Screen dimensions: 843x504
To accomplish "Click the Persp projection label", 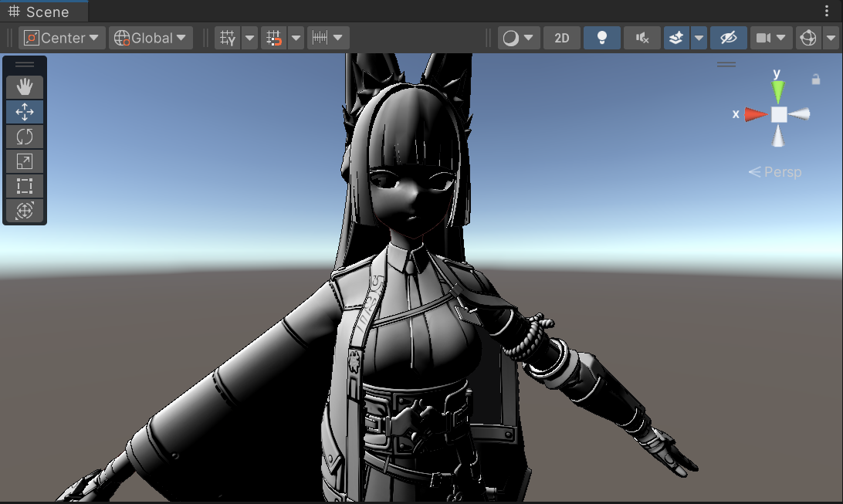I will (776, 172).
